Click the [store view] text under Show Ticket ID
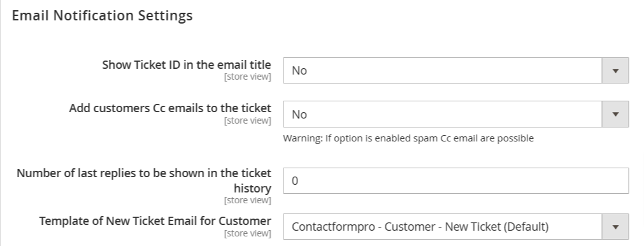 click(x=248, y=77)
